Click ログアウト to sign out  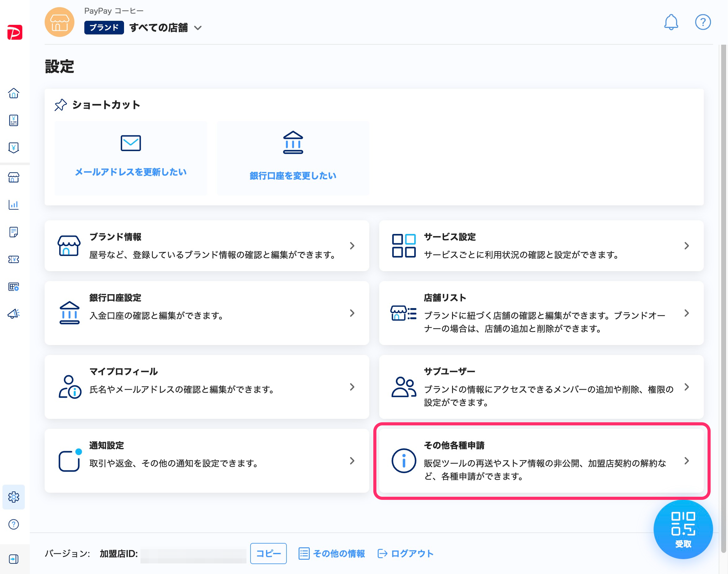[x=412, y=554]
